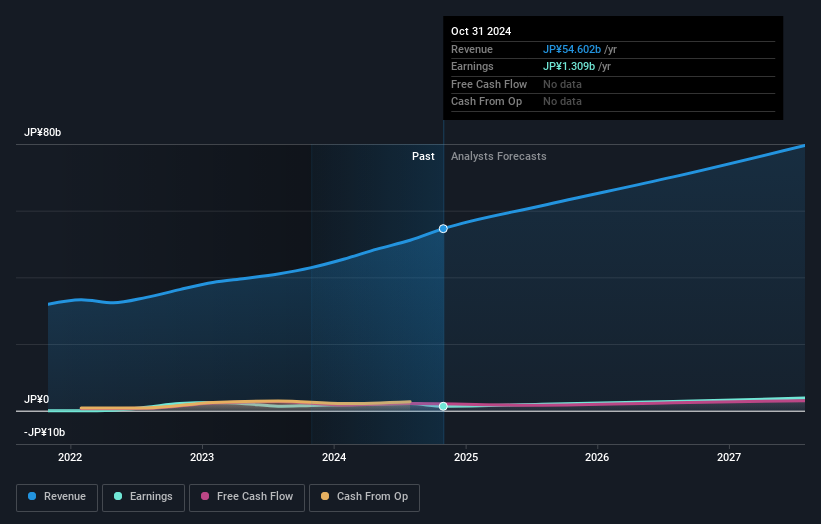Click the 2023 x-axis label
821x524 pixels.
coord(202,458)
